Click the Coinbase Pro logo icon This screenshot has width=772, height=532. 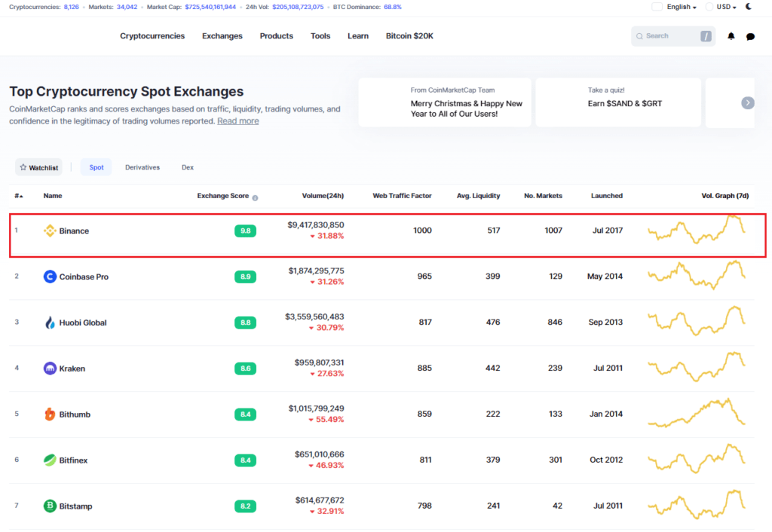click(x=50, y=277)
